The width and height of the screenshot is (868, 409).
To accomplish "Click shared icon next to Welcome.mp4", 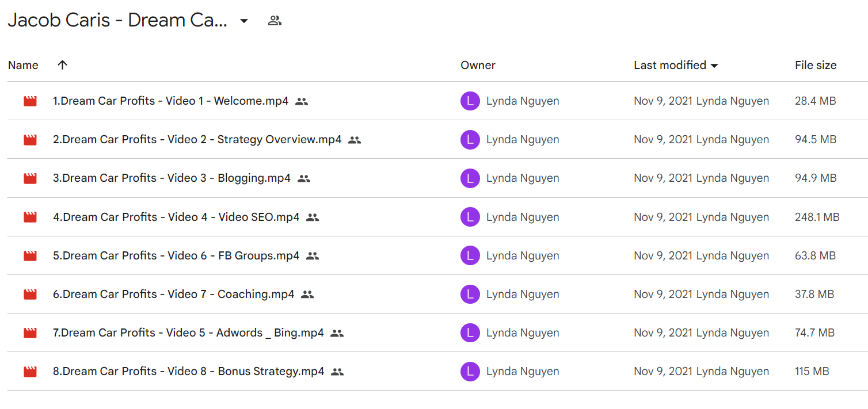I will (x=302, y=101).
